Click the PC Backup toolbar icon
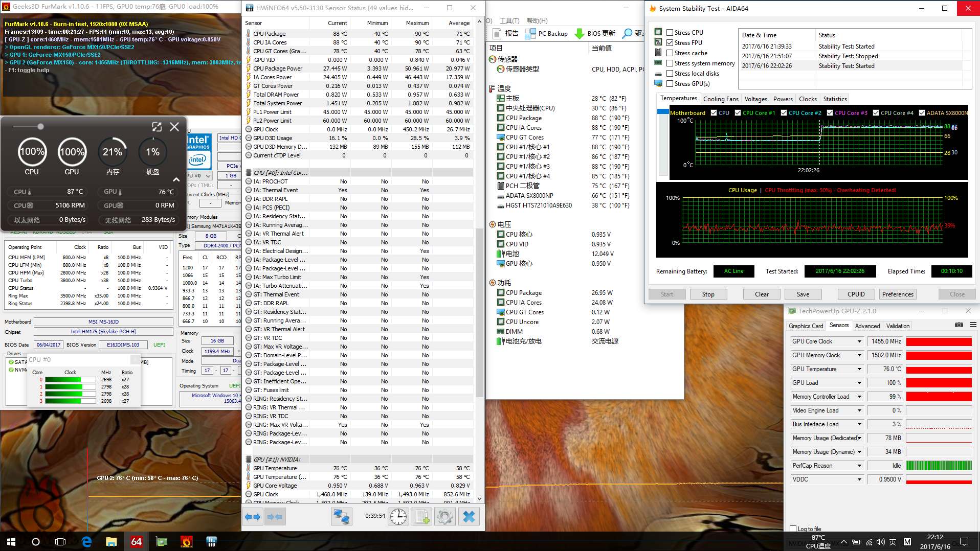This screenshot has width=980, height=551. pyautogui.click(x=546, y=34)
